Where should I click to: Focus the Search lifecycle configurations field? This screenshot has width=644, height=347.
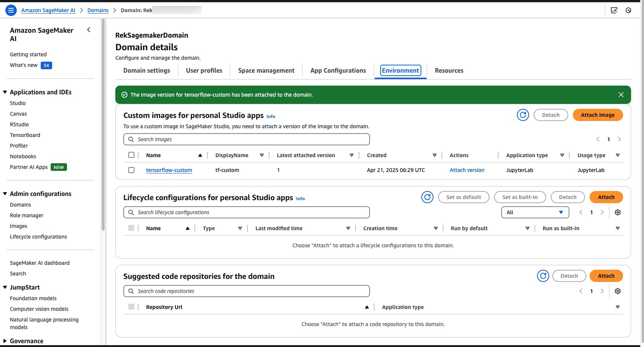(x=247, y=212)
